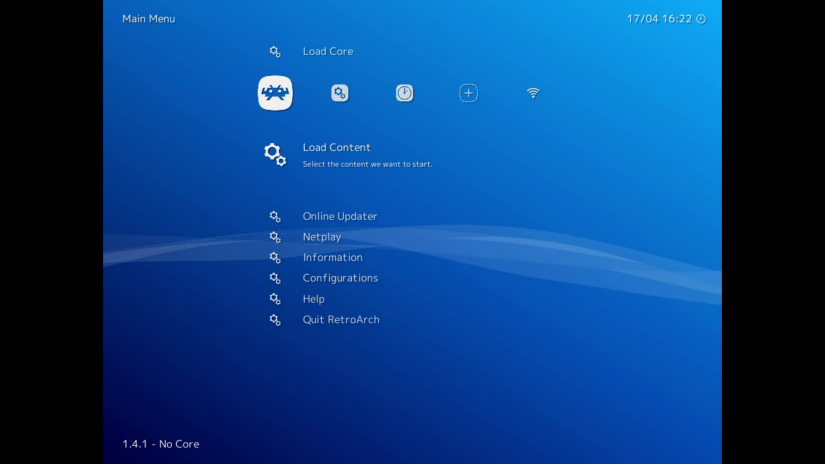The height and width of the screenshot is (464, 825).
Task: Click the gear icon beside Help
Action: tap(275, 299)
